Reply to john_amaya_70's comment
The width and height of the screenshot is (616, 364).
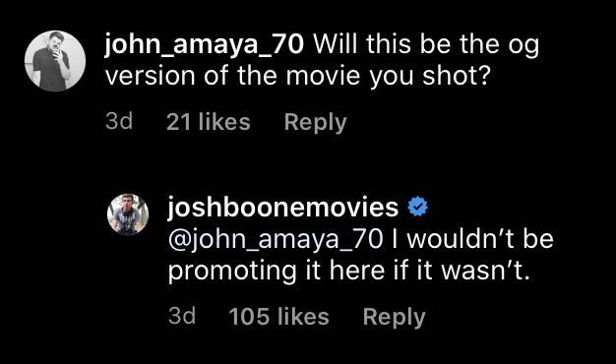point(316,122)
